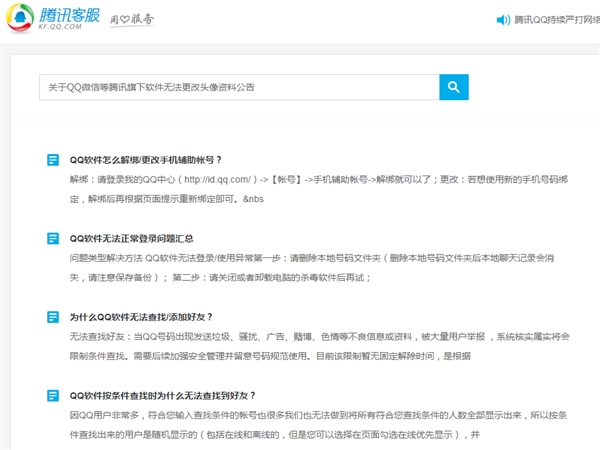Open article QQ软件怎么解绑/更改手机辅助帐号？
600x450 pixels.
click(145, 160)
